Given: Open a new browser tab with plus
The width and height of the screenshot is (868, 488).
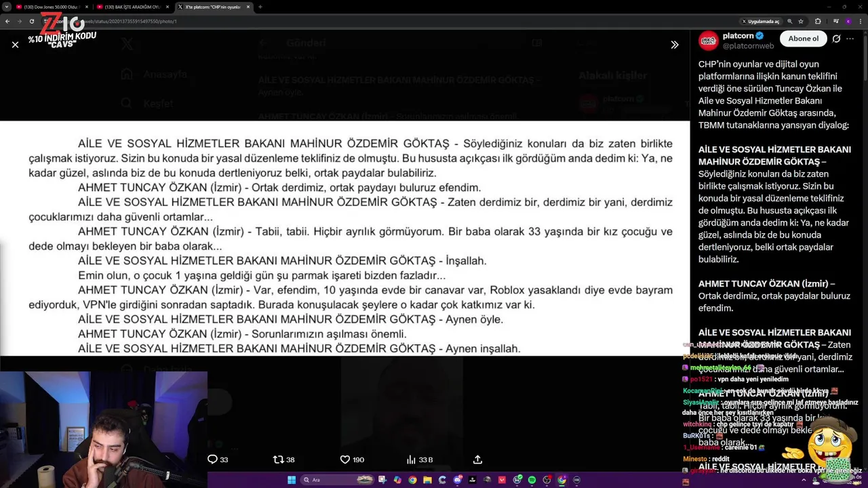Looking at the screenshot, I should pyautogui.click(x=260, y=7).
